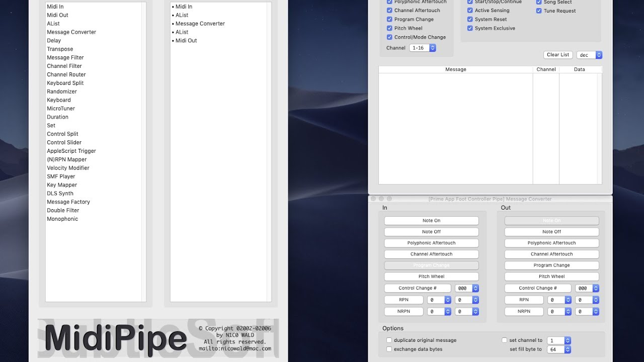Select Transpose in the tools list
The height and width of the screenshot is (362, 644).
60,49
